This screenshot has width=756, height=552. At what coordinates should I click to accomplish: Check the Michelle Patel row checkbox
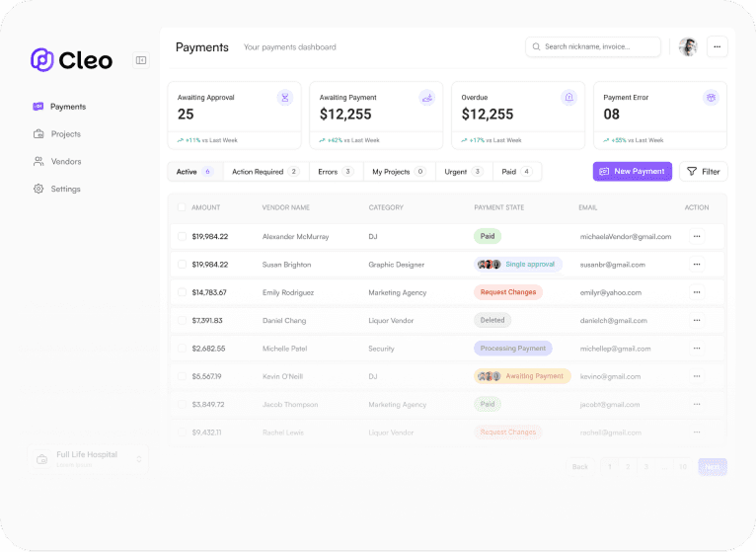coord(182,349)
